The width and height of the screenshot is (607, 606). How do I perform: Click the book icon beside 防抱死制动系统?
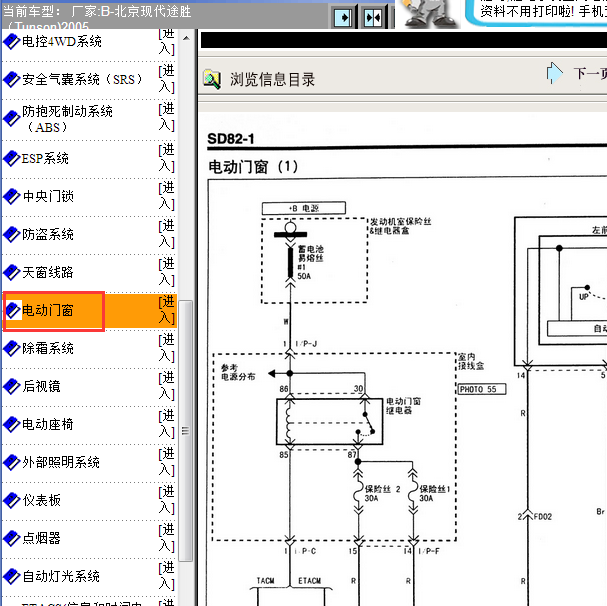pyautogui.click(x=11, y=118)
